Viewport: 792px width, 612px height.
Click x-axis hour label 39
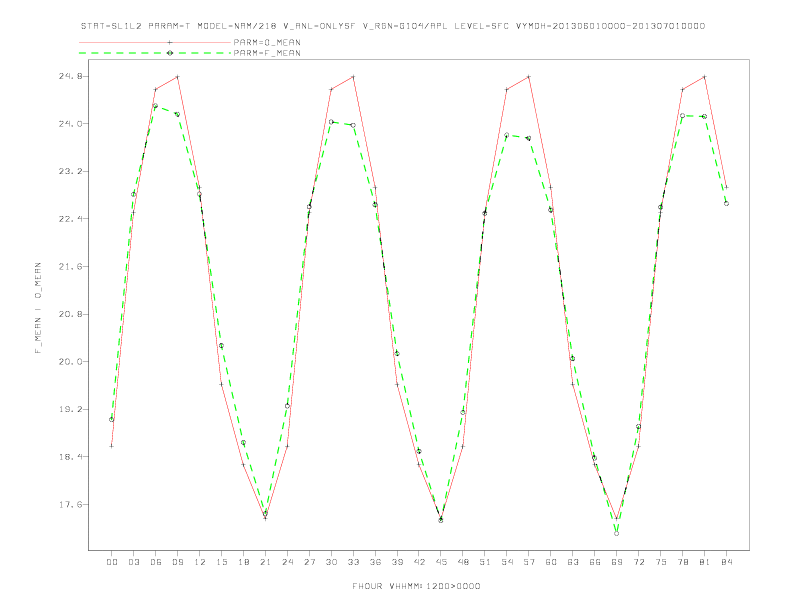pos(397,562)
